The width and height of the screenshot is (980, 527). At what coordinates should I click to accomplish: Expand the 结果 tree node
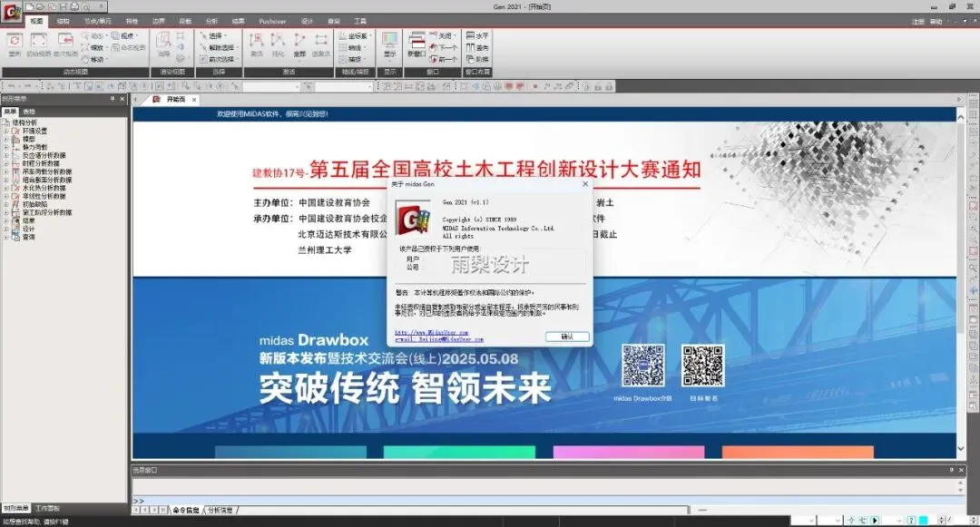(6, 220)
